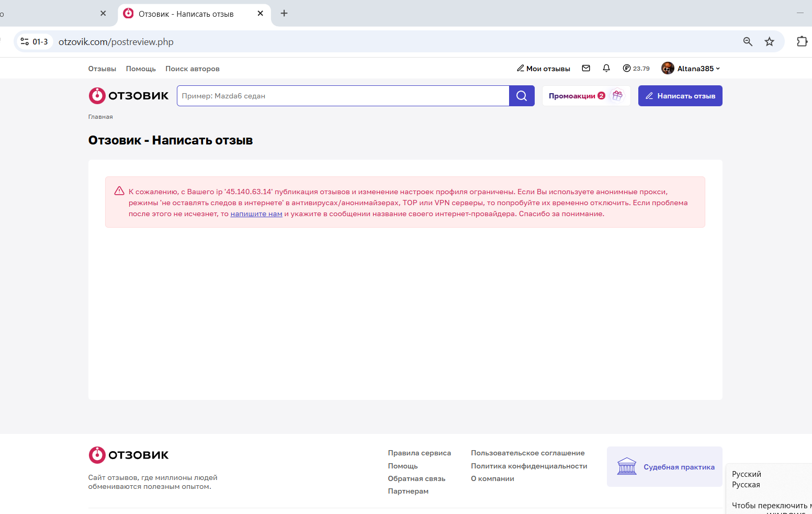Open Правила сервиса in footer
The image size is (812, 514).
click(x=420, y=453)
